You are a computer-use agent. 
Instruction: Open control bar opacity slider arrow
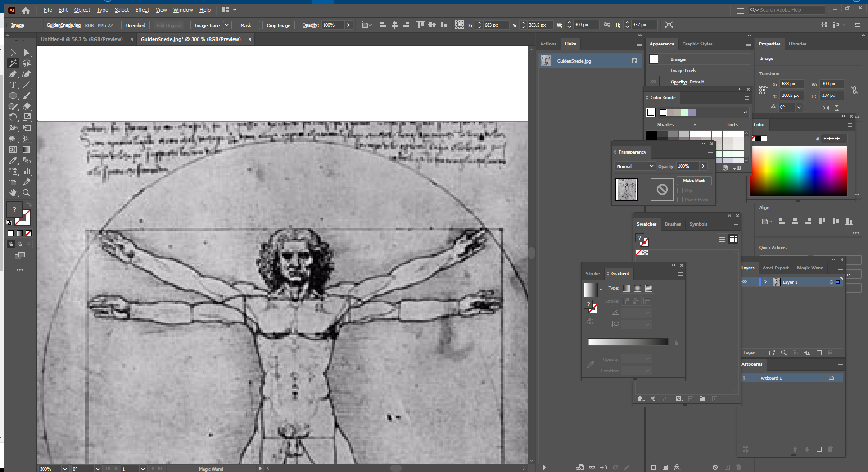(x=348, y=25)
